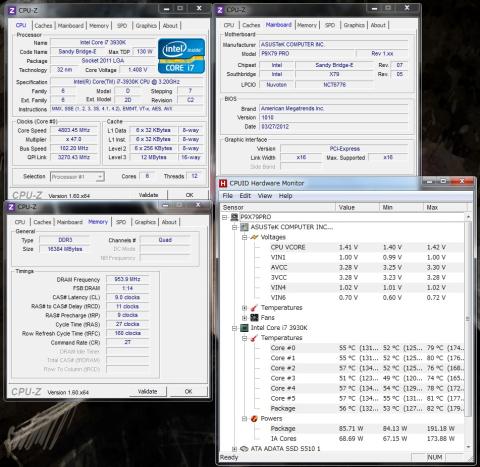Switch to CPU tab in Memory window
Screen dimensions: 480x467
click(20, 222)
